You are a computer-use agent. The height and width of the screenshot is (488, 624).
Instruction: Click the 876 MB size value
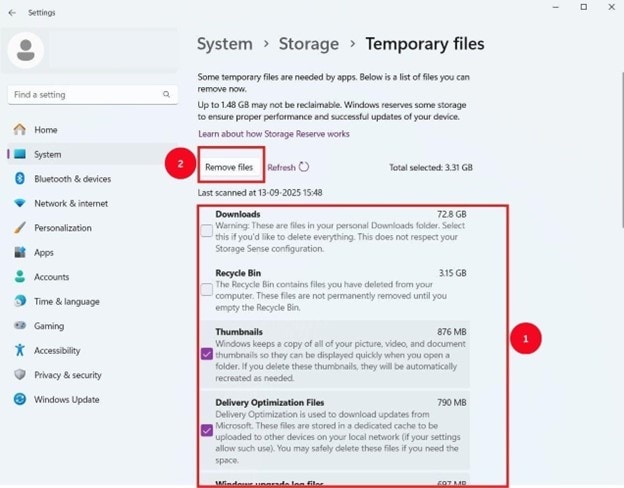(452, 332)
